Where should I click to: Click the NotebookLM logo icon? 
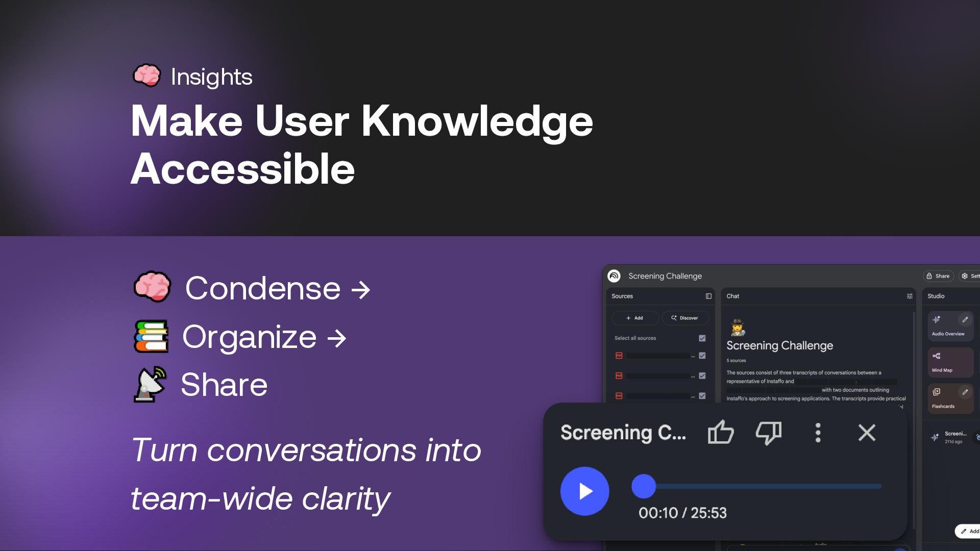(x=614, y=276)
